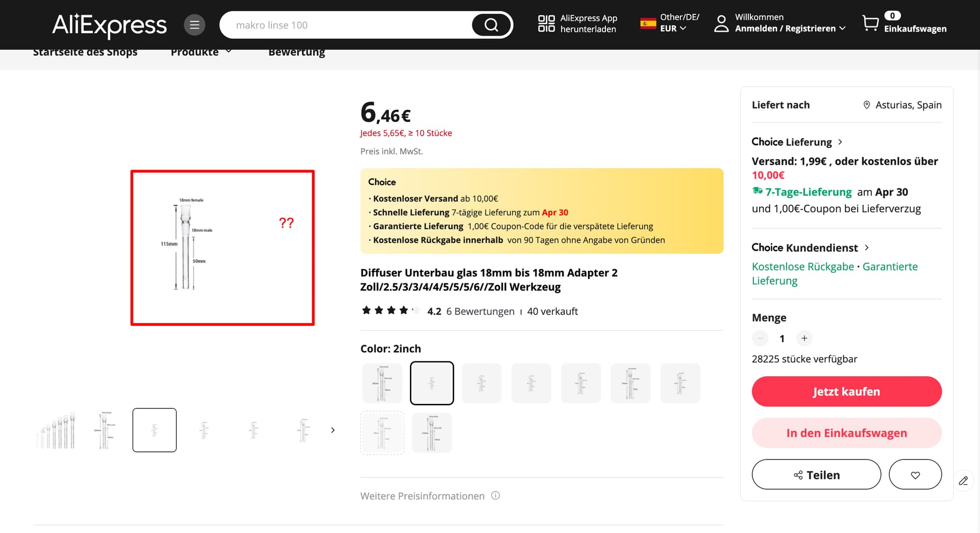This screenshot has height=533, width=980.
Task: Click the search magnifier button
Action: (x=491, y=25)
